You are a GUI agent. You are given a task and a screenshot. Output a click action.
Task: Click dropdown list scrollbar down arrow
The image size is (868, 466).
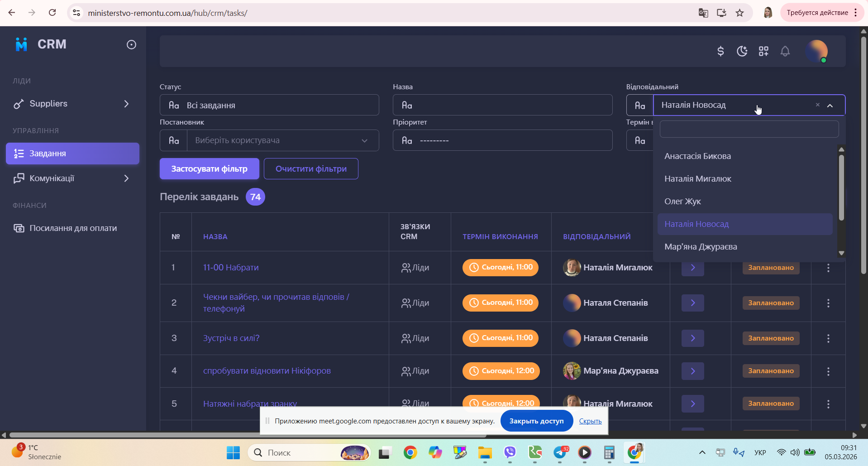[x=842, y=253]
